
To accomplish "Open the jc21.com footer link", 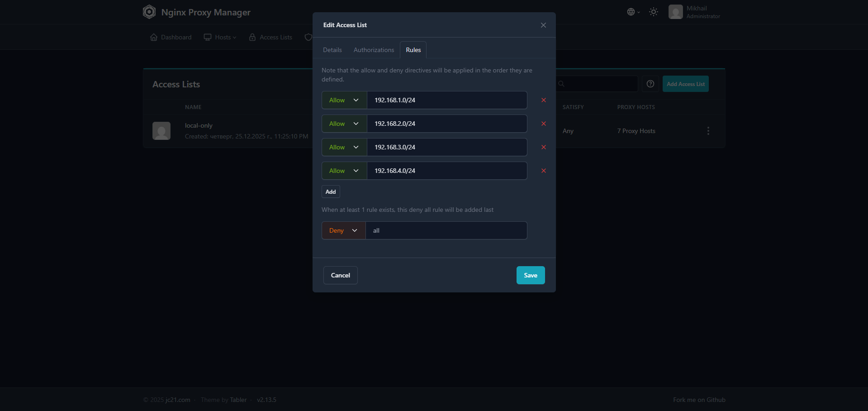I will click(x=178, y=400).
